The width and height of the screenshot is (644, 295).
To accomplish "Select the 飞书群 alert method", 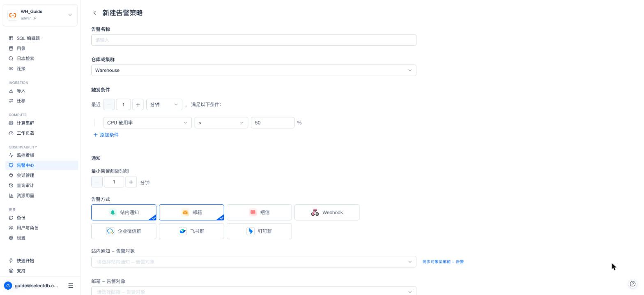I will (x=191, y=231).
